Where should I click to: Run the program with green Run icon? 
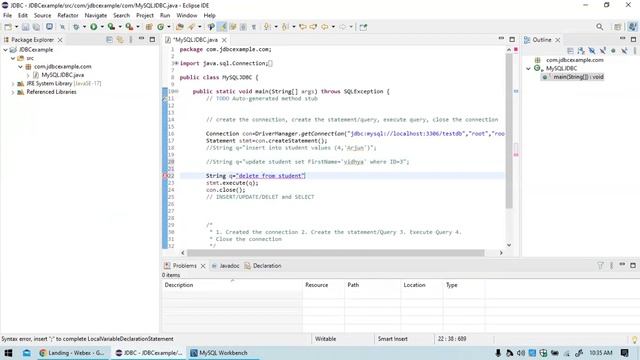click(93, 27)
